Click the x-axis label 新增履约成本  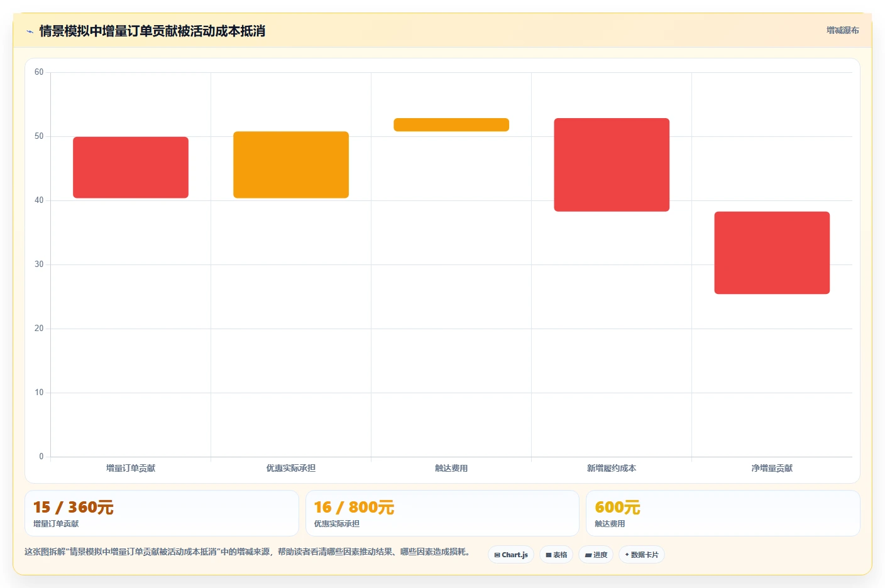point(612,468)
